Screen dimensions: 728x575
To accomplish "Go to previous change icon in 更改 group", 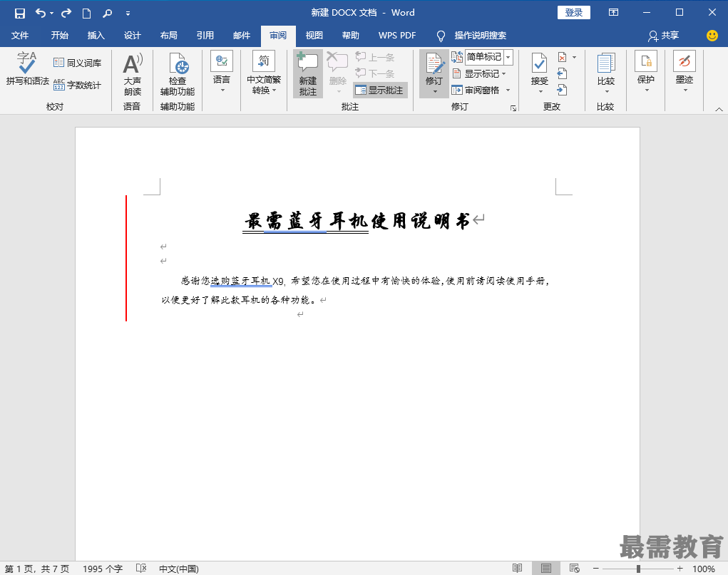I will (x=563, y=73).
